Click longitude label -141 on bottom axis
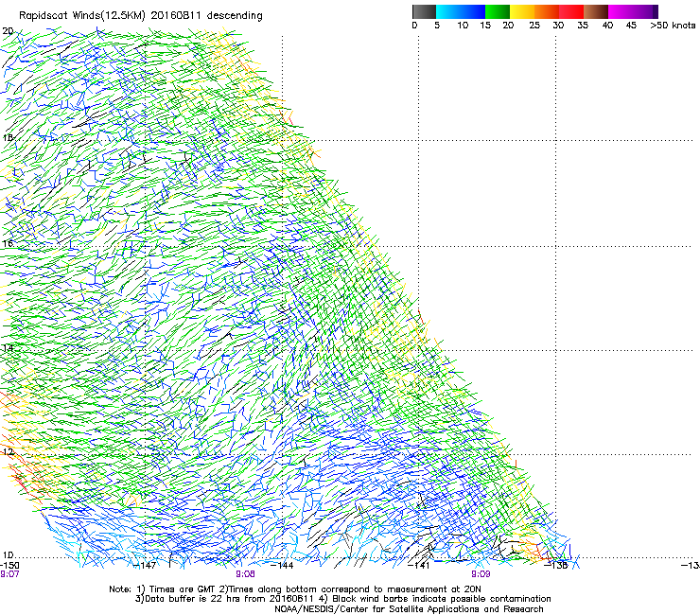The height and width of the screenshot is (615, 700). 419,565
